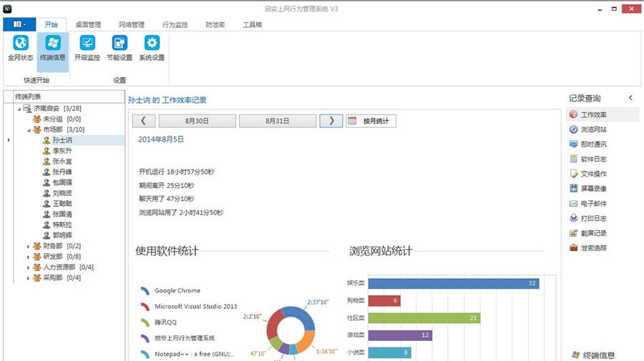Screen dimensions: 644x361
Task: Select user 李东升
Action: (58, 151)
